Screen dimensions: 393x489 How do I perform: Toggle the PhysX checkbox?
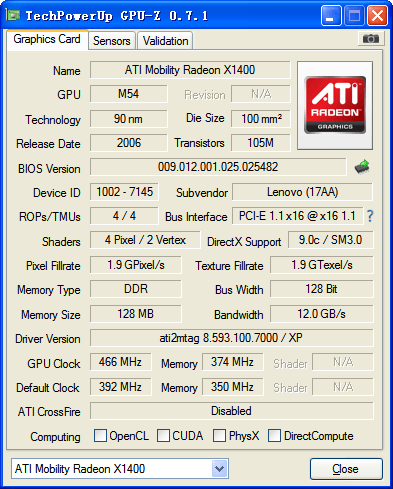click(x=219, y=435)
